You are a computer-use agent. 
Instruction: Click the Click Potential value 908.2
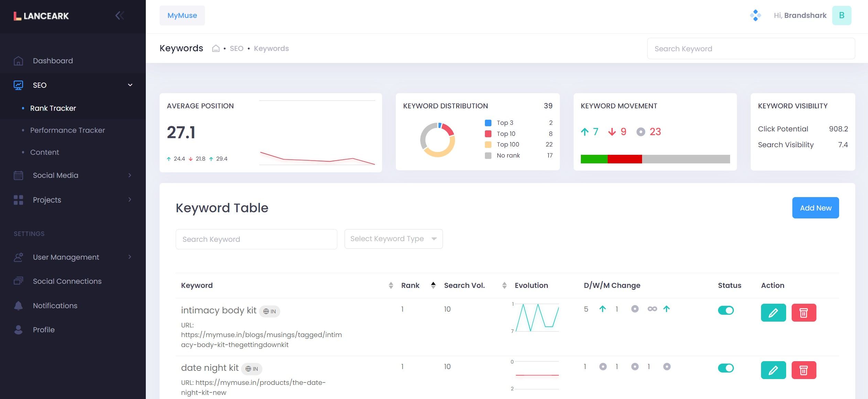pyautogui.click(x=838, y=129)
